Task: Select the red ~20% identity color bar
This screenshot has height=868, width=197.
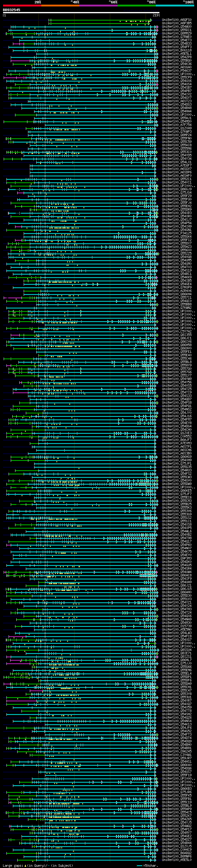Action: coord(22,6)
